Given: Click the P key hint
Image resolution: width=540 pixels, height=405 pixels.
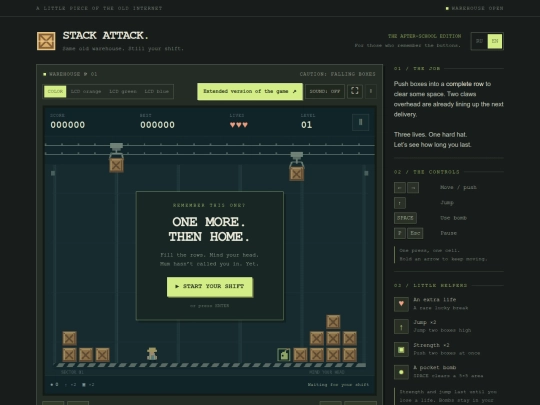Looking at the screenshot, I should [x=399, y=233].
